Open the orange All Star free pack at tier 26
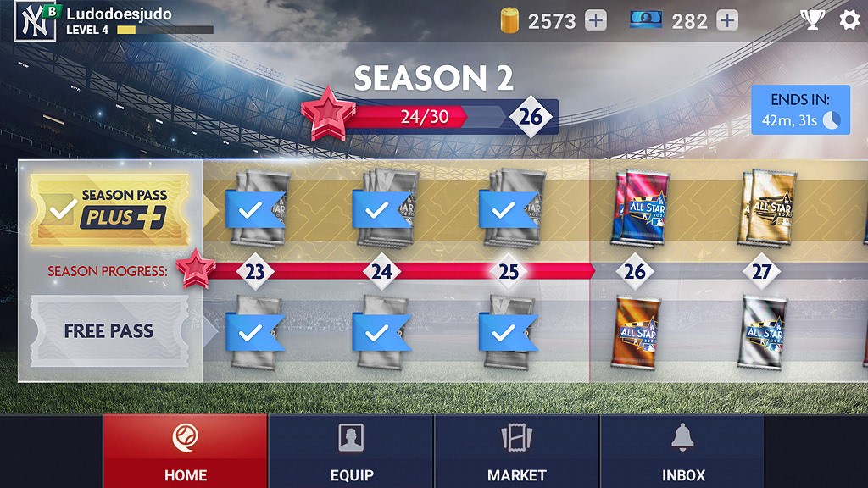868x488 pixels. (636, 332)
